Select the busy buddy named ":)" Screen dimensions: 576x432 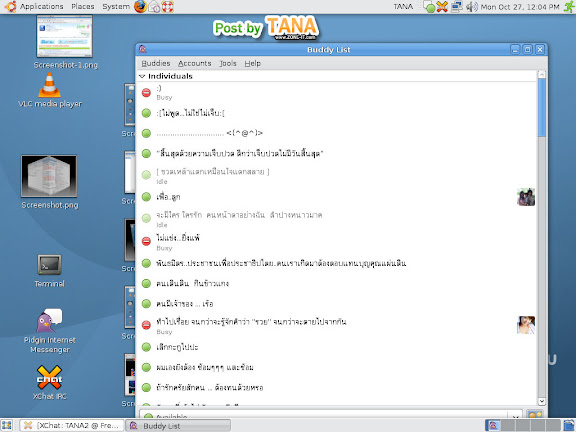[336, 92]
